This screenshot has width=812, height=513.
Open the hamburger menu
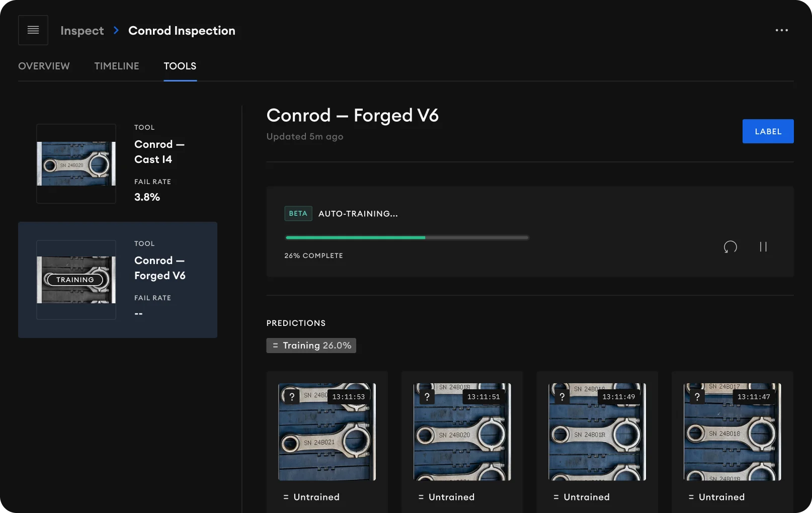(x=33, y=30)
